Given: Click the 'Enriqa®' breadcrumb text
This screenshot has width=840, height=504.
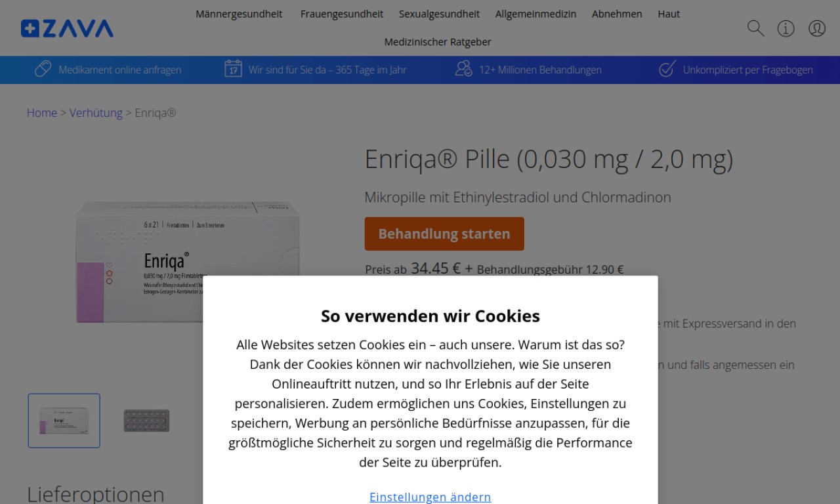Looking at the screenshot, I should tap(156, 113).
